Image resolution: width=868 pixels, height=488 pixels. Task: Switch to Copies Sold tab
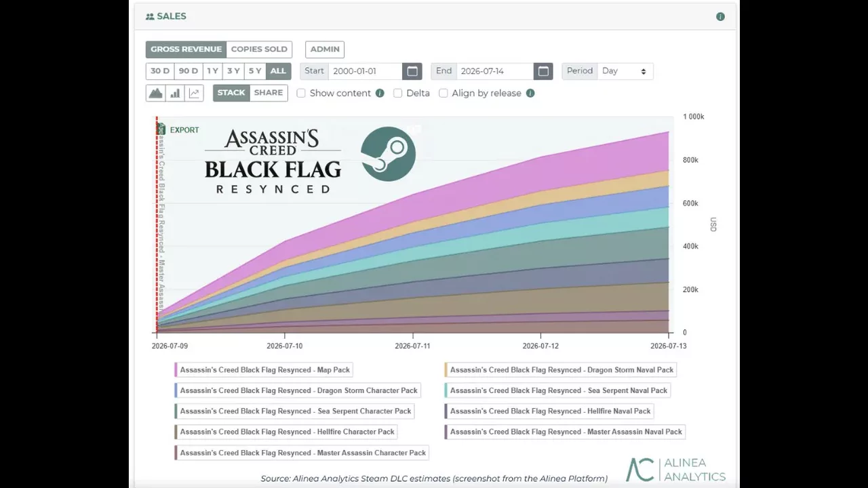[x=259, y=49]
